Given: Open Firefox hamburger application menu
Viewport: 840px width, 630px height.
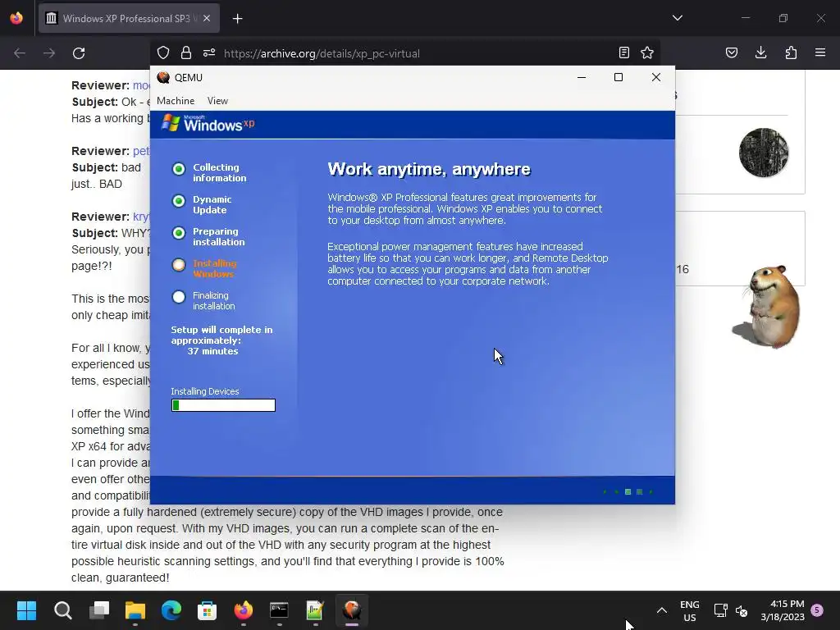Looking at the screenshot, I should coord(820,52).
